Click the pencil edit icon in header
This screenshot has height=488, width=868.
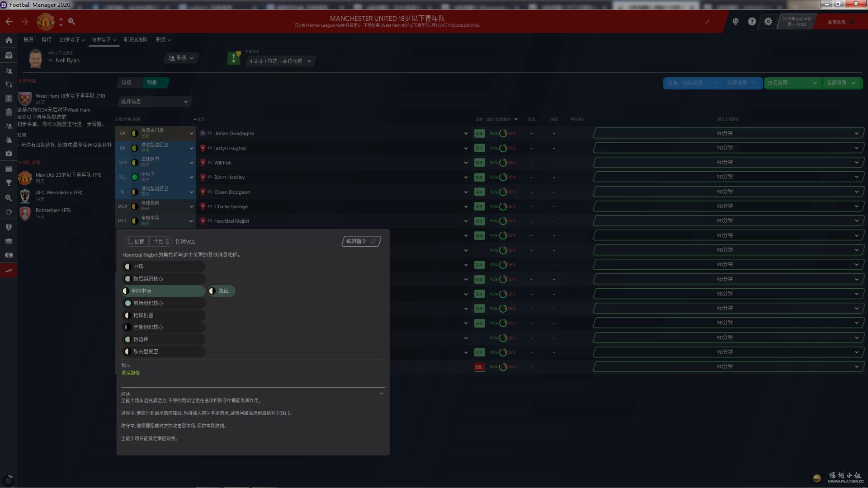[x=708, y=21]
